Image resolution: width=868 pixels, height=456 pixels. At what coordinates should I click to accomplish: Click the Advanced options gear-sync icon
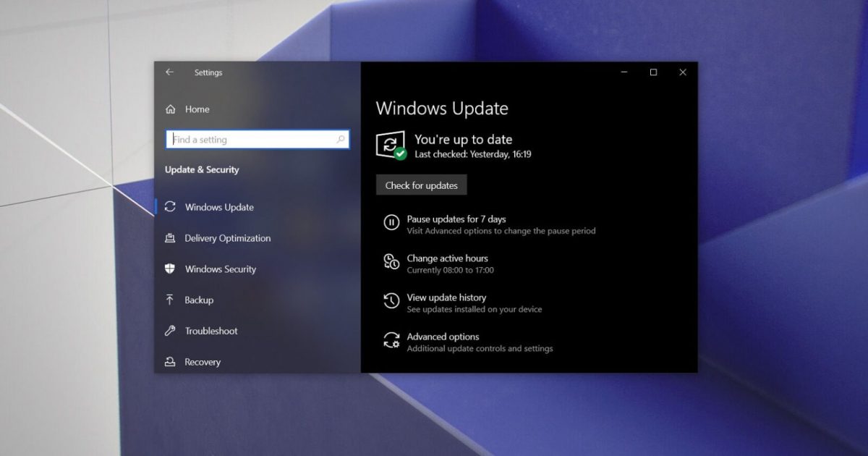tap(391, 340)
